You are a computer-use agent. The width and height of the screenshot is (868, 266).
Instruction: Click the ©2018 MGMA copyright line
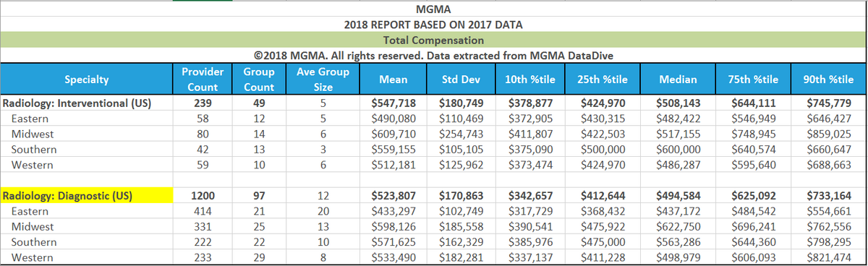(x=433, y=55)
